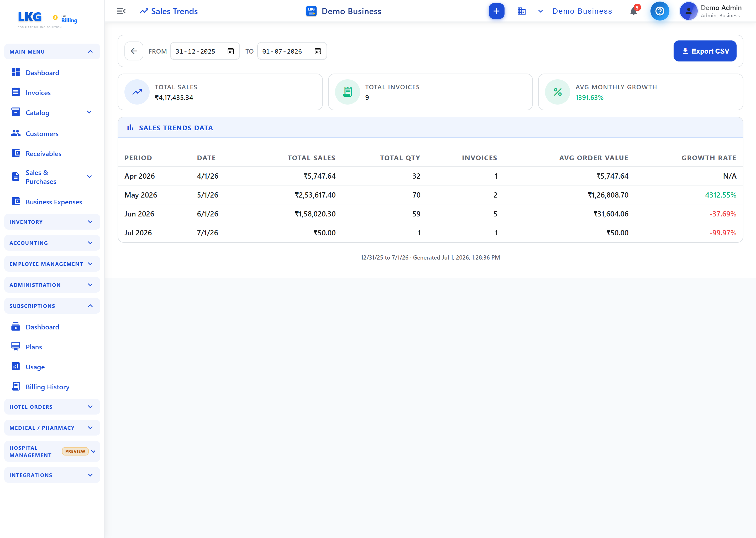Viewport: 756px width, 538px height.
Task: Open Customers from the main menu
Action: pos(42,133)
